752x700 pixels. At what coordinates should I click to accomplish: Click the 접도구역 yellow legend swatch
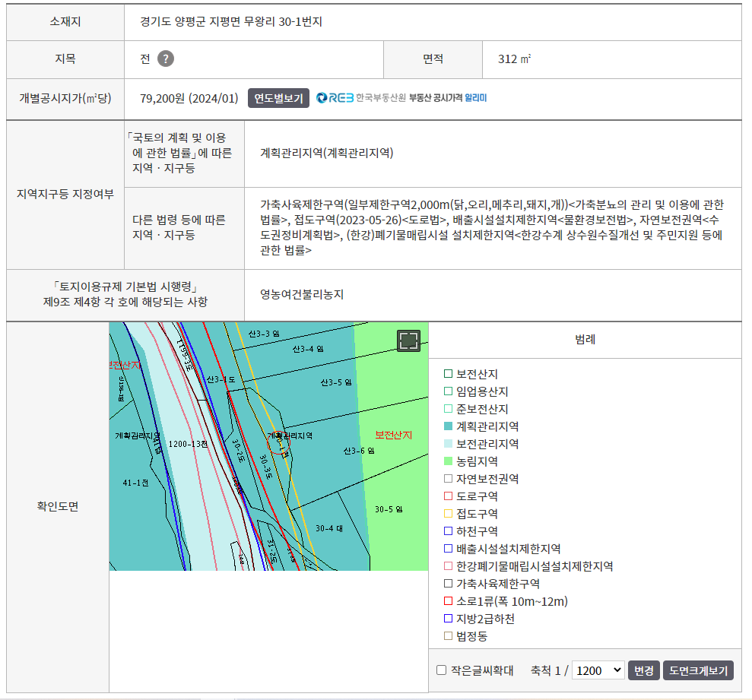449,514
